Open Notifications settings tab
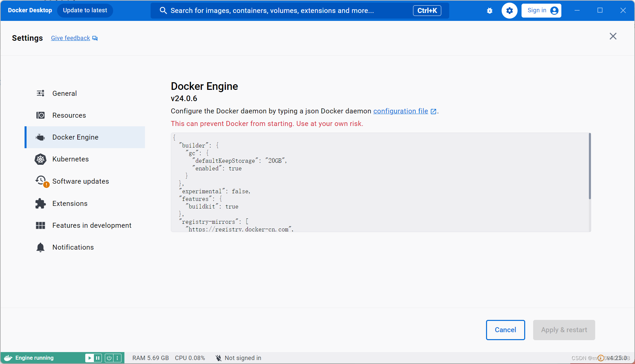The height and width of the screenshot is (364, 635). 85,247
